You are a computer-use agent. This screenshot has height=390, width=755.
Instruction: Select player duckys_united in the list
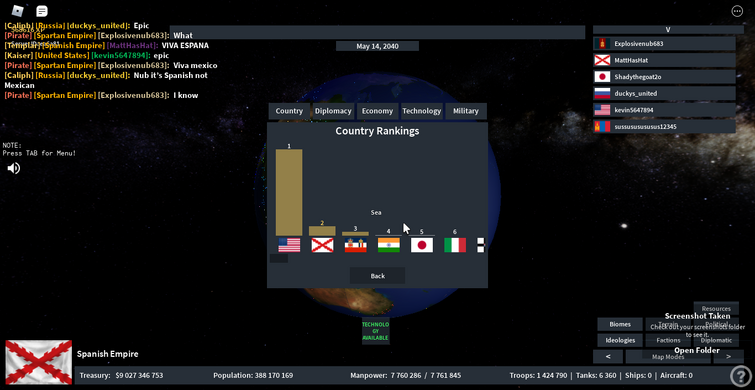[664, 93]
